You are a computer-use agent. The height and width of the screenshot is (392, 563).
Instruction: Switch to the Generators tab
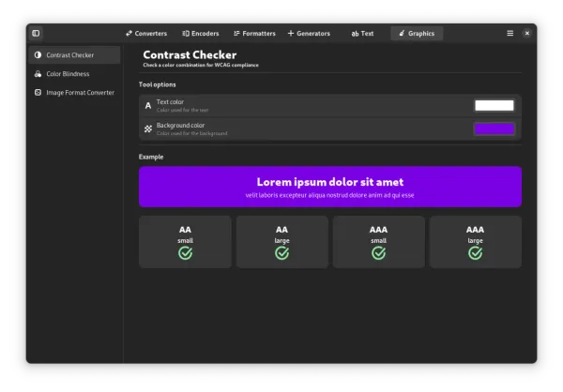coord(309,34)
